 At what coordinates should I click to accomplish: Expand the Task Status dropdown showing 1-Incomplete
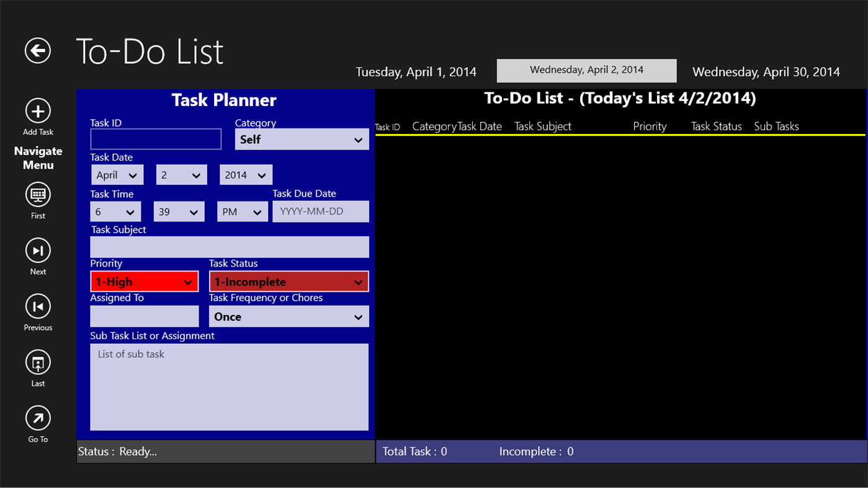tap(289, 282)
